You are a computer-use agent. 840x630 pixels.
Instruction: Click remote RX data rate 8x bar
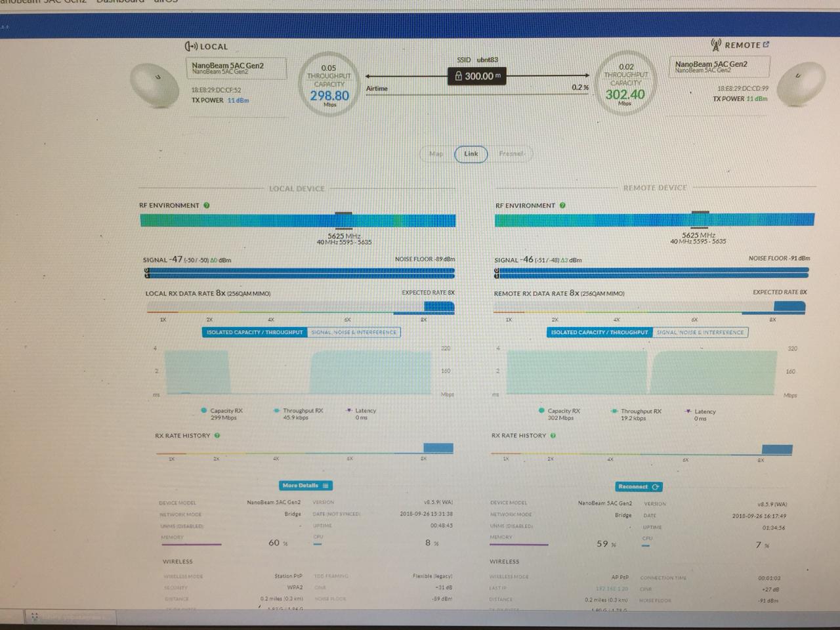click(650, 306)
